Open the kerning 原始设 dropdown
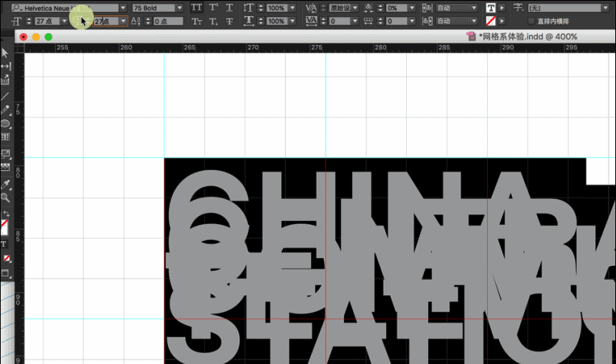This screenshot has width=616, height=364. point(354,8)
